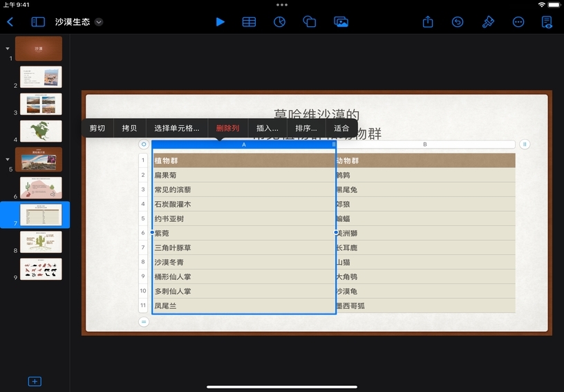This screenshot has width=564, height=392.
Task: Insert a chart from the toolbar
Action: 279,21
